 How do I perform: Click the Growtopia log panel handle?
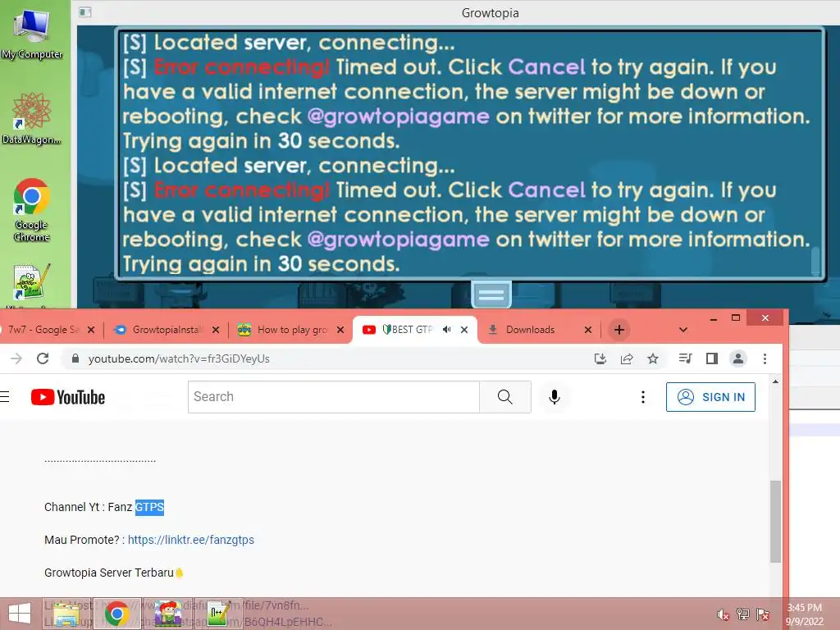pos(491,294)
